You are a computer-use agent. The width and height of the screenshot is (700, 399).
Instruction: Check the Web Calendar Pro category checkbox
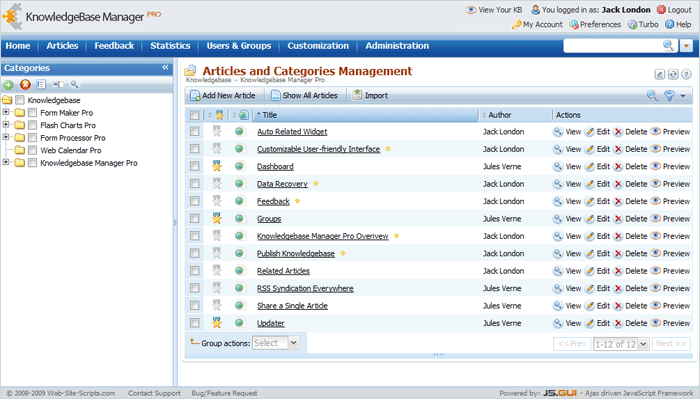[x=32, y=150]
